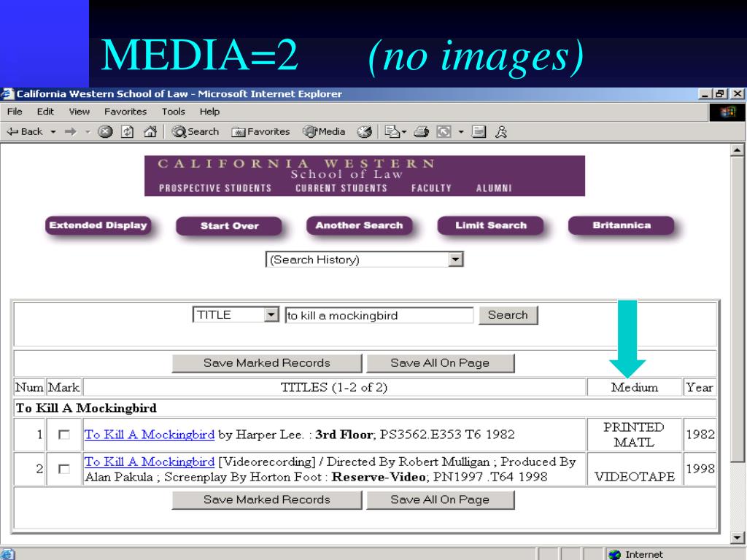Click the Extended Display button

(x=98, y=226)
